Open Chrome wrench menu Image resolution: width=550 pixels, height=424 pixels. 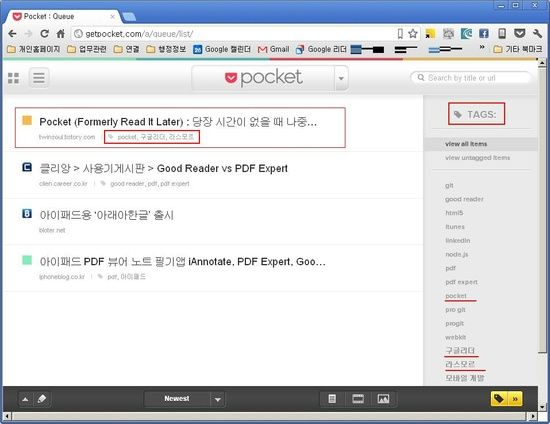coord(537,34)
